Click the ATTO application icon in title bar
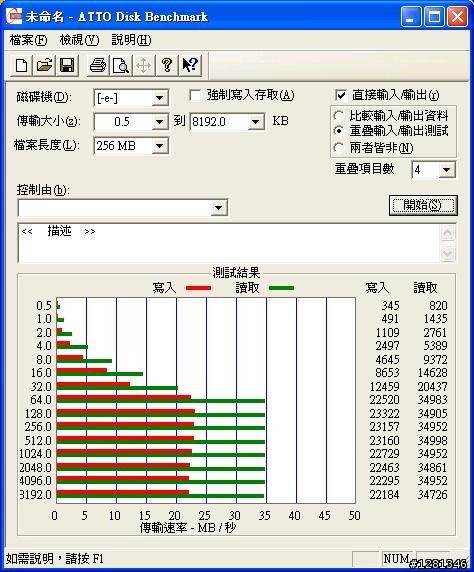The width and height of the screenshot is (474, 572). click(x=14, y=16)
